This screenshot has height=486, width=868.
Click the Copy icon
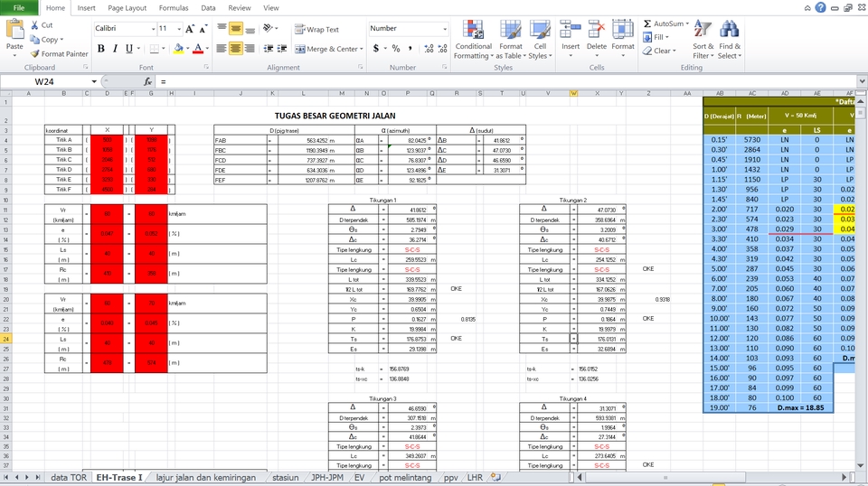pos(35,39)
